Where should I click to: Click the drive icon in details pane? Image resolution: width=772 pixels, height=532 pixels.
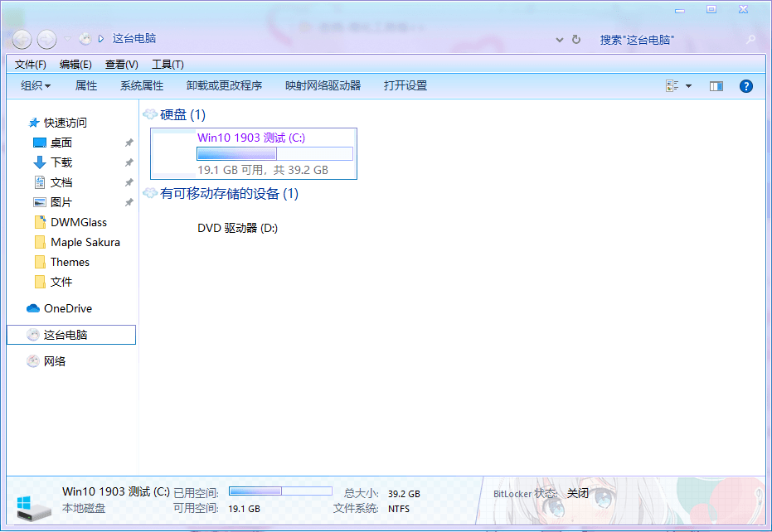[33, 508]
